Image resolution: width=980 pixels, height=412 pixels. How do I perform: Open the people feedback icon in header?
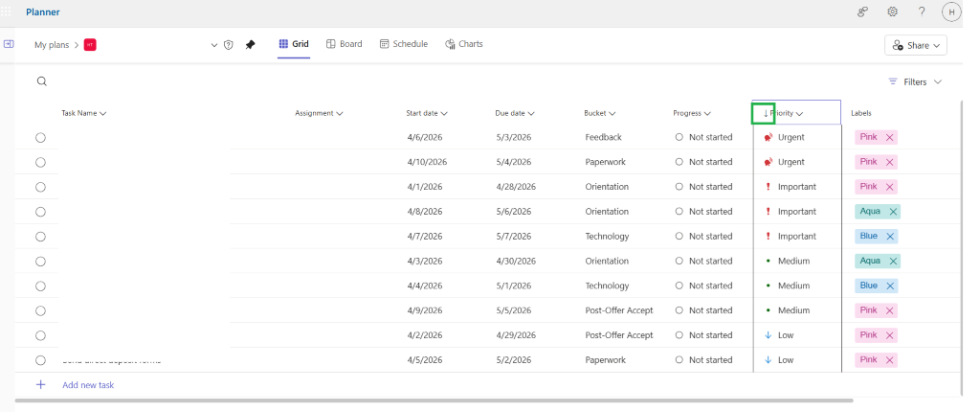tap(862, 11)
